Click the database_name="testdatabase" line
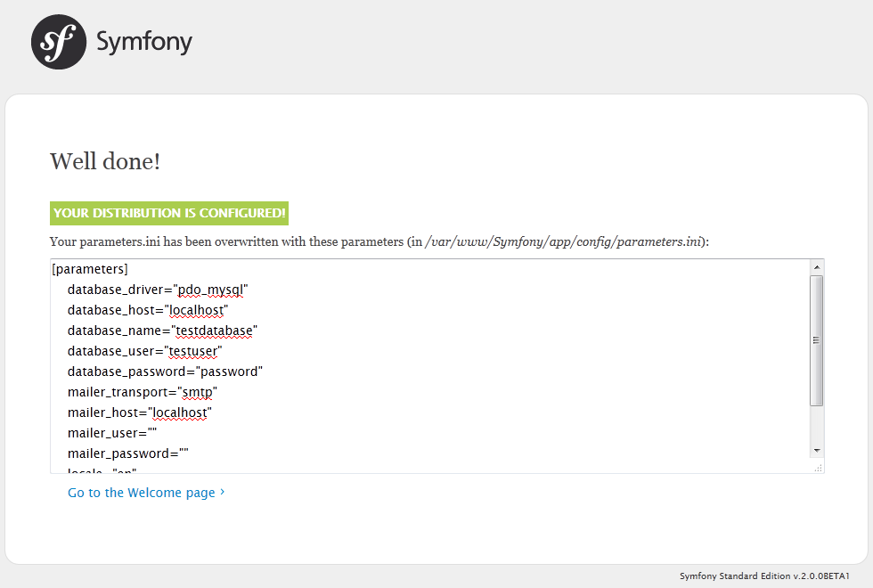The height and width of the screenshot is (588, 873). pos(162,331)
